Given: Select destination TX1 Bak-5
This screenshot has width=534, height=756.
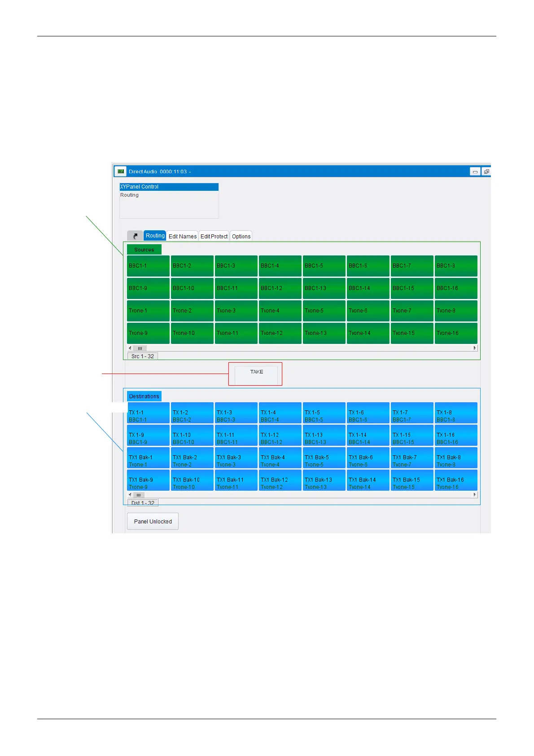Looking at the screenshot, I should [324, 458].
